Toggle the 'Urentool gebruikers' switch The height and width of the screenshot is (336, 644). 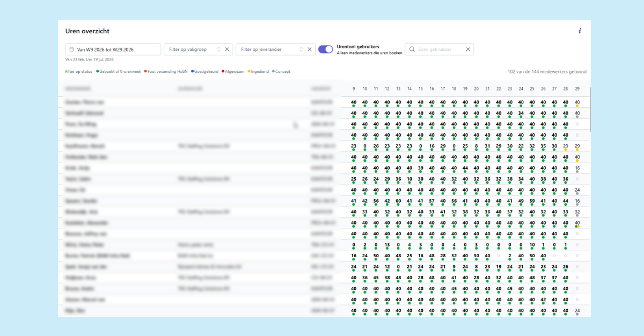[x=326, y=49]
